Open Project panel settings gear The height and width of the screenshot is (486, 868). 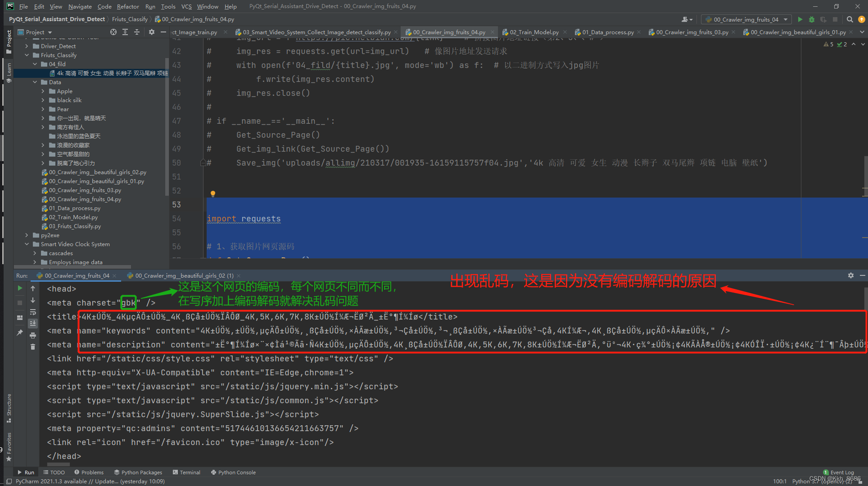click(x=152, y=32)
